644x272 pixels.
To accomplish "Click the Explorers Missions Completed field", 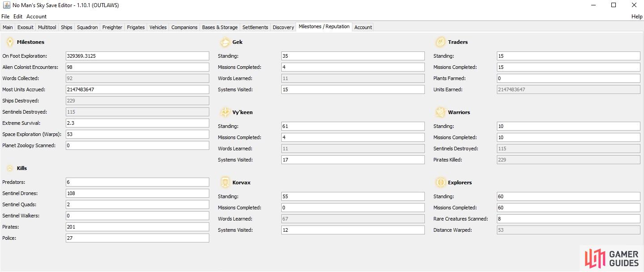I will [568, 208].
